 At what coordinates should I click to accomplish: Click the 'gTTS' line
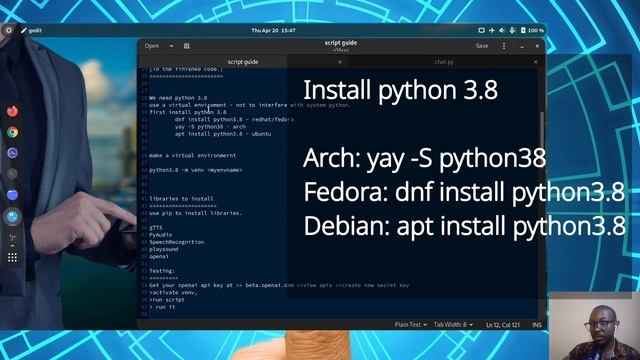[156, 228]
